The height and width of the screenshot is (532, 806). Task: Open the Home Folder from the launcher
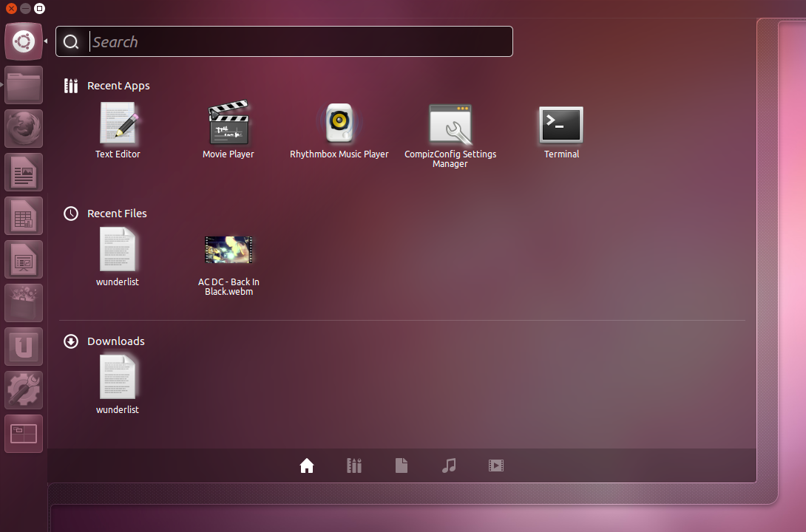[24, 84]
